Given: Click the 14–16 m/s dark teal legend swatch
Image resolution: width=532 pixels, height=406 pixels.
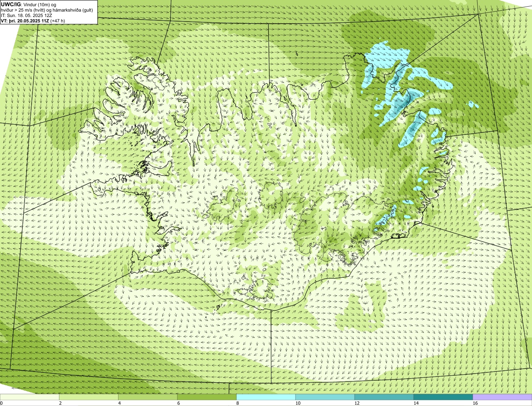Looking at the screenshot, I should point(443,397).
